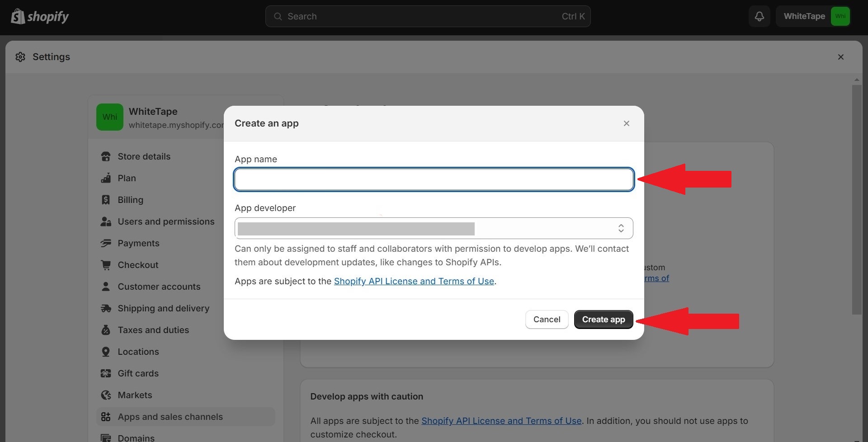Screen dimensions: 868x442
Task: Click the Taxes and duties icon
Action: point(106,330)
